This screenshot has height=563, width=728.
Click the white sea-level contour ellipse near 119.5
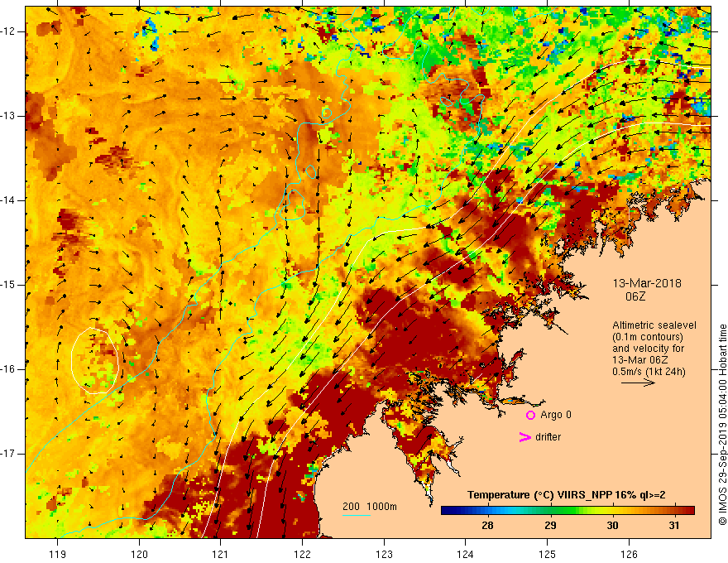pyautogui.click(x=94, y=361)
